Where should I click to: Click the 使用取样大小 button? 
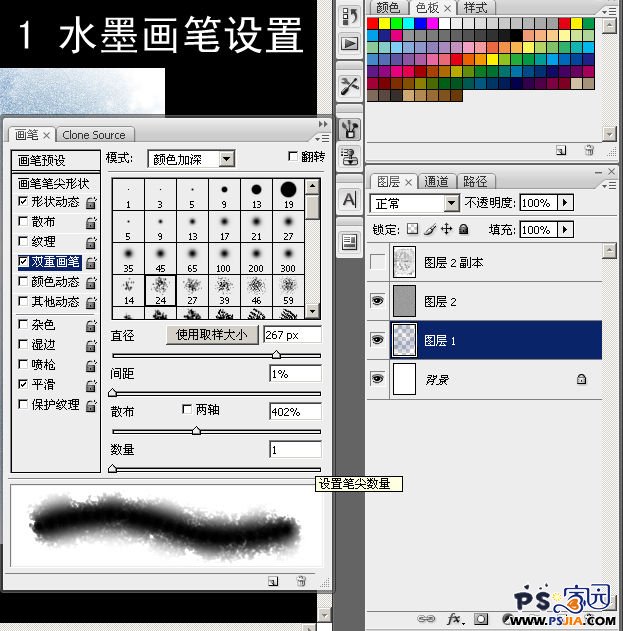(x=211, y=335)
